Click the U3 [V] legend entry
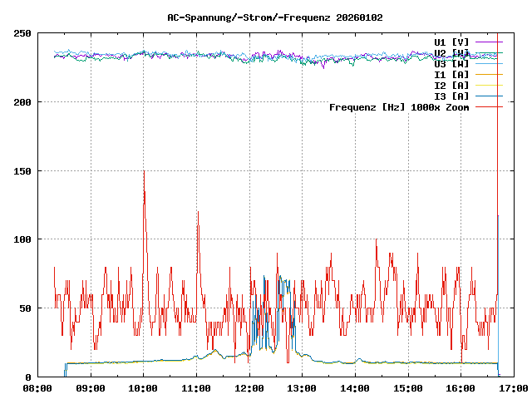532x399 pixels. coord(451,63)
